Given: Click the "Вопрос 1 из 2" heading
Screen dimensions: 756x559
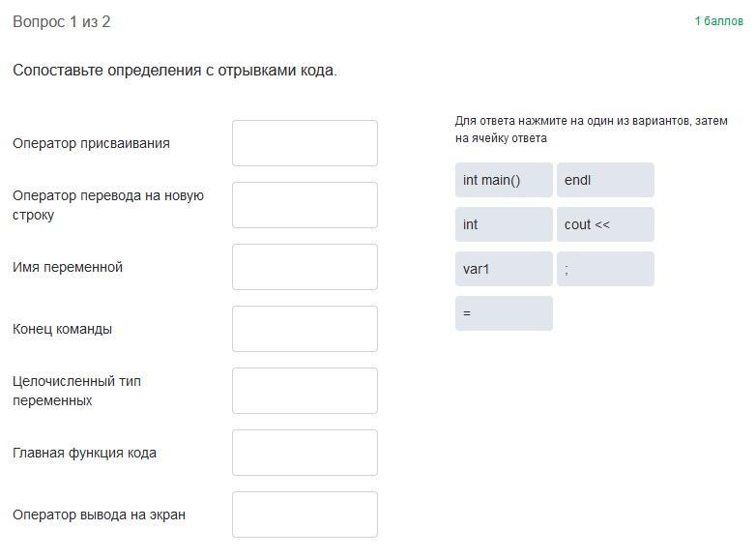Looking at the screenshot, I should tap(62, 21).
